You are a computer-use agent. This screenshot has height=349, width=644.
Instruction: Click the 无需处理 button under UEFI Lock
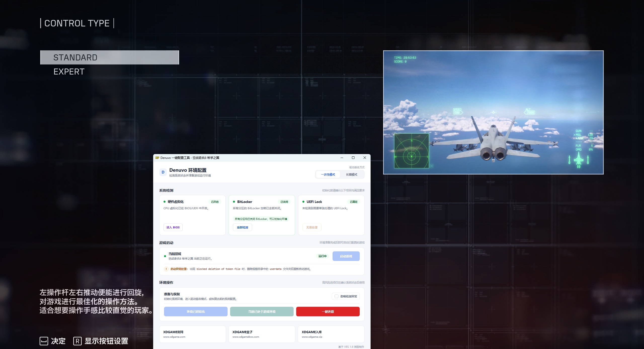[312, 227]
